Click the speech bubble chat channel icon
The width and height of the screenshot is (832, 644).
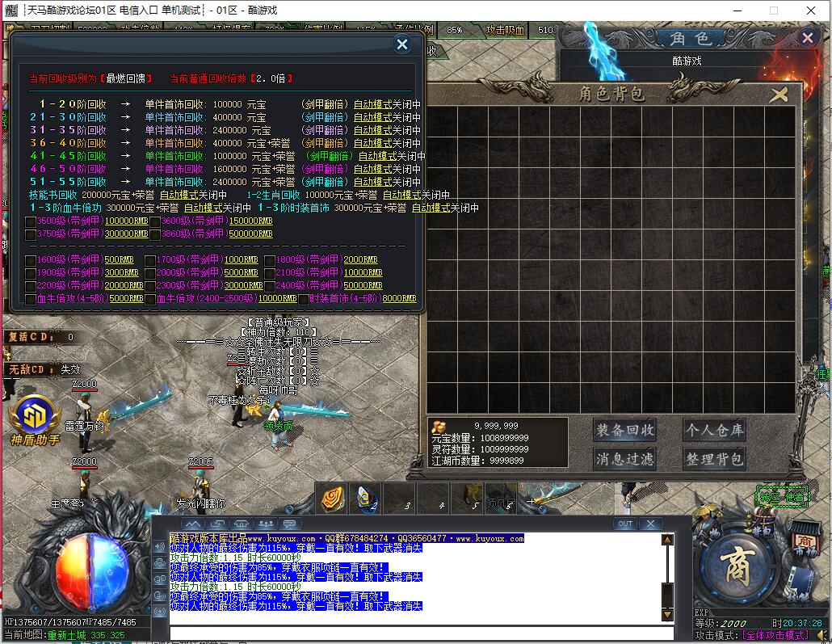point(288,524)
